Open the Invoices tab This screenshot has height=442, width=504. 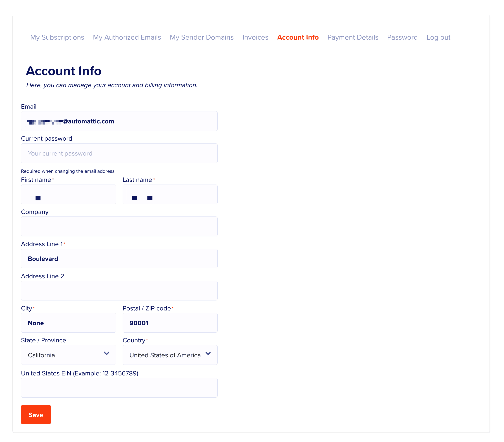click(x=255, y=37)
